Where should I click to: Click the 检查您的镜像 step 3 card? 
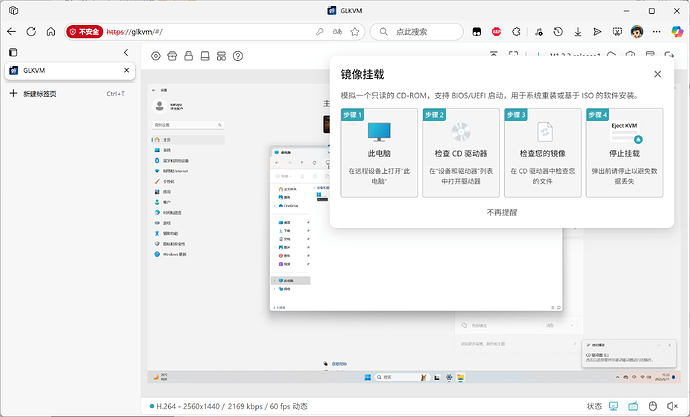point(543,152)
